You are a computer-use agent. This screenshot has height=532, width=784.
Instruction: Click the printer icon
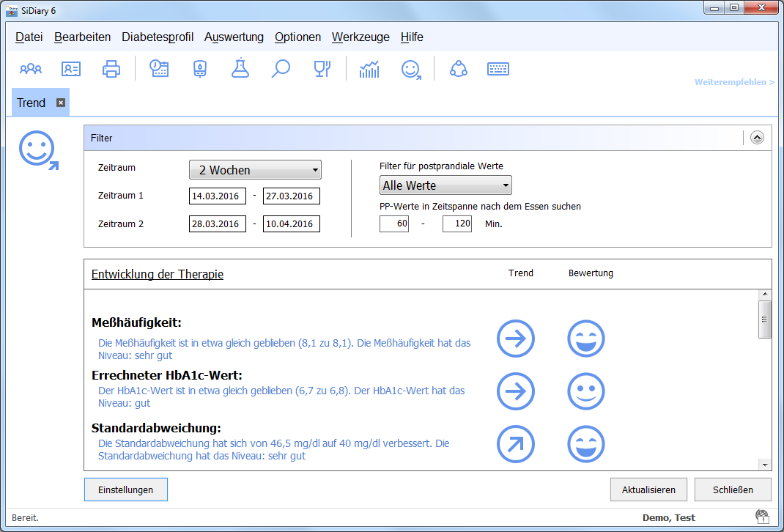[x=111, y=70]
